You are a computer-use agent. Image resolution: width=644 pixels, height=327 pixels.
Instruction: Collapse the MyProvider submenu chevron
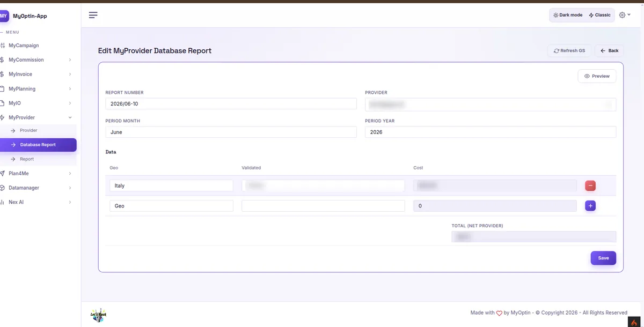pos(70,117)
